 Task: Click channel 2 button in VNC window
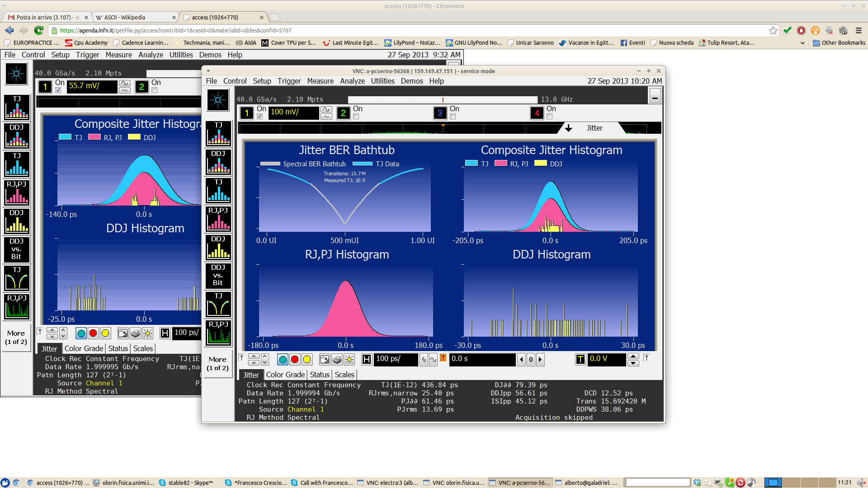coord(343,113)
